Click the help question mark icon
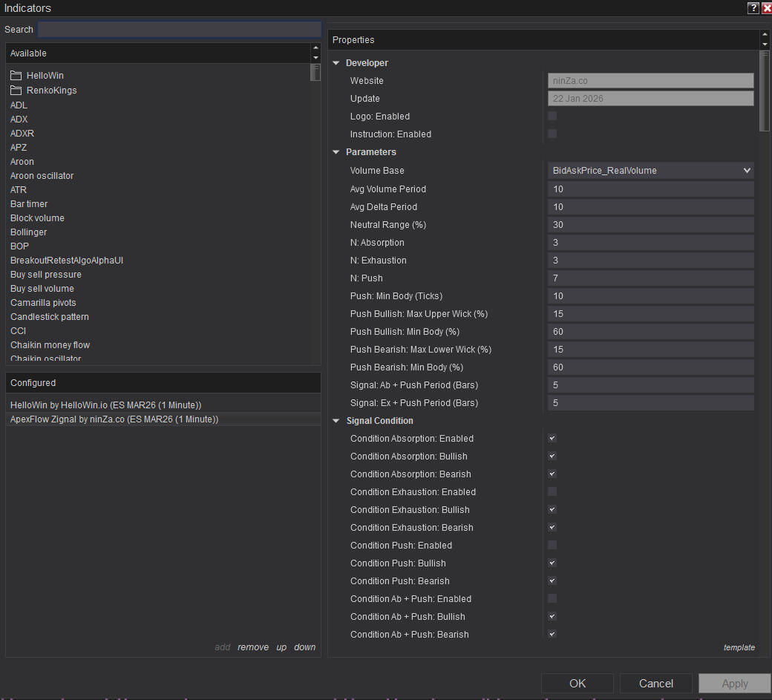 (753, 8)
